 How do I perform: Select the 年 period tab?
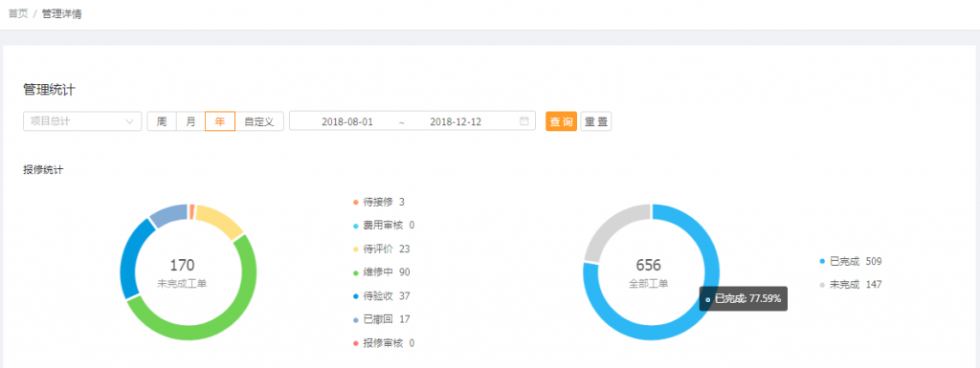(220, 121)
